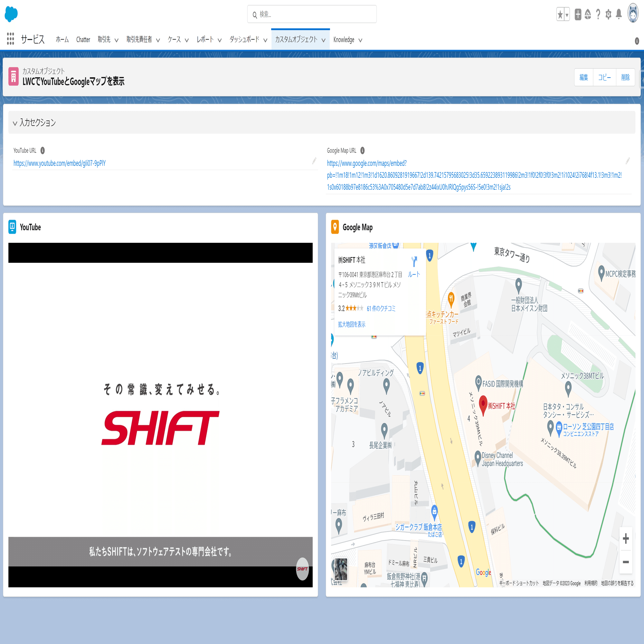This screenshot has height=644, width=644.
Task: Open the Setup gear icon
Action: pyautogui.click(x=608, y=14)
